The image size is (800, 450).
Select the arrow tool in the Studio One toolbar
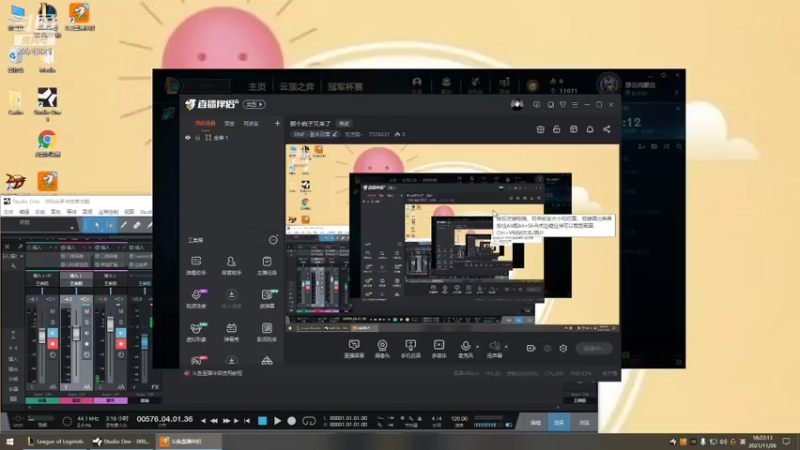coord(97,225)
